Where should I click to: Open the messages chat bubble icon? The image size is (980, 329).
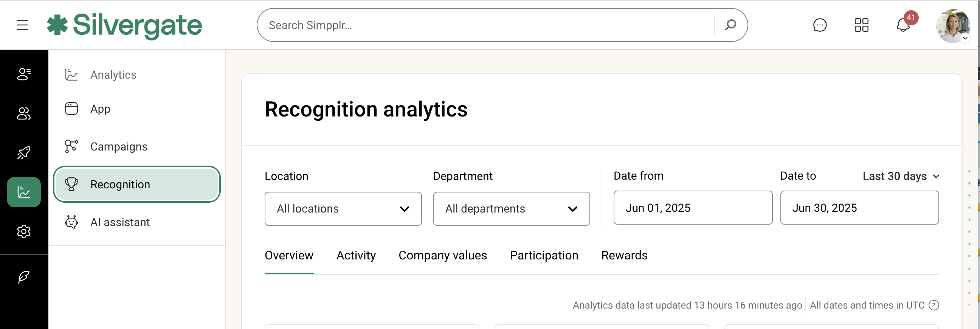pyautogui.click(x=819, y=25)
